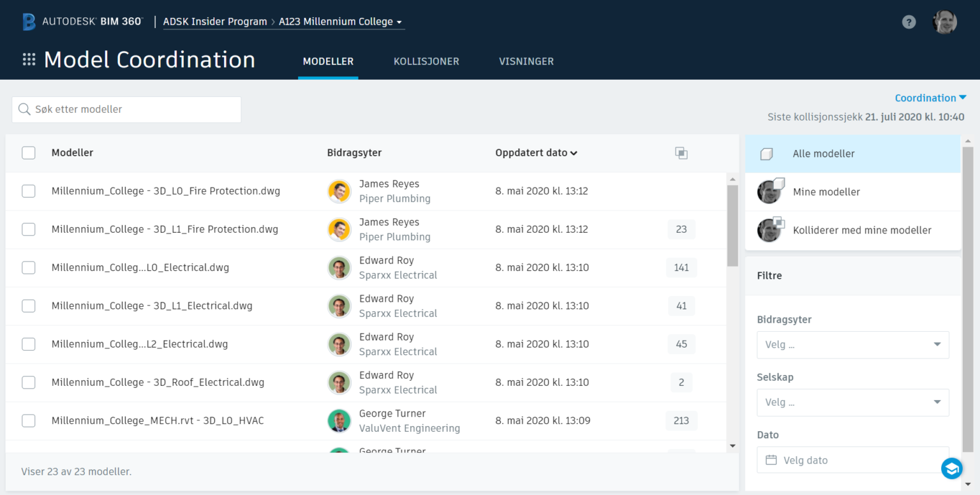Check the 3D_Roof_Electrical.dwg row checkbox
The height and width of the screenshot is (495, 980).
29,383
